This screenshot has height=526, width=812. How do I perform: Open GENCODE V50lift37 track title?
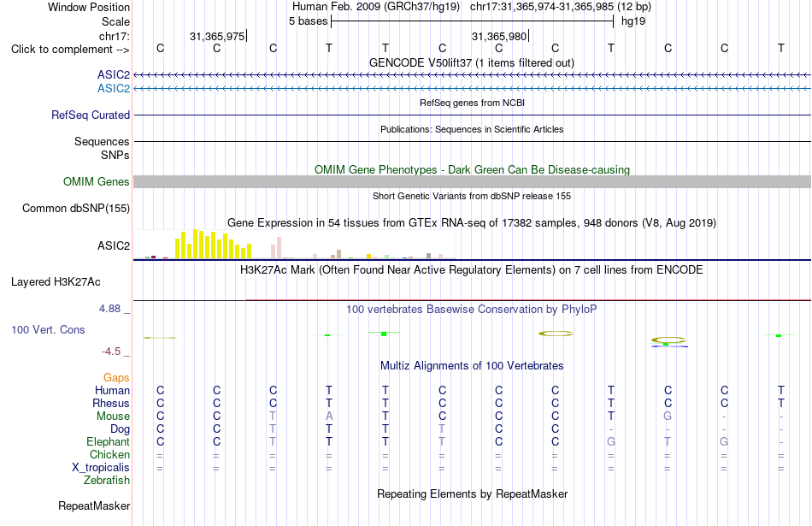point(471,62)
